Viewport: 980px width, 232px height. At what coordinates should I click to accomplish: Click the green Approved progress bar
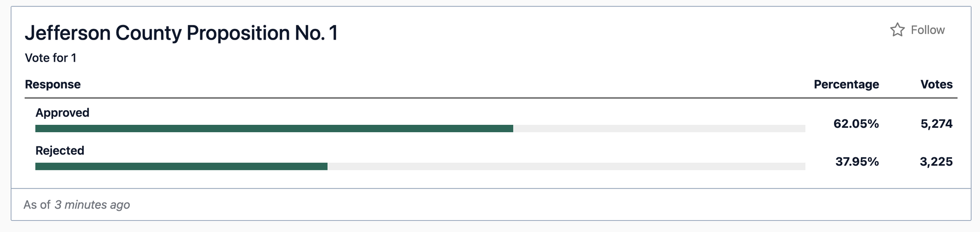pyautogui.click(x=274, y=129)
